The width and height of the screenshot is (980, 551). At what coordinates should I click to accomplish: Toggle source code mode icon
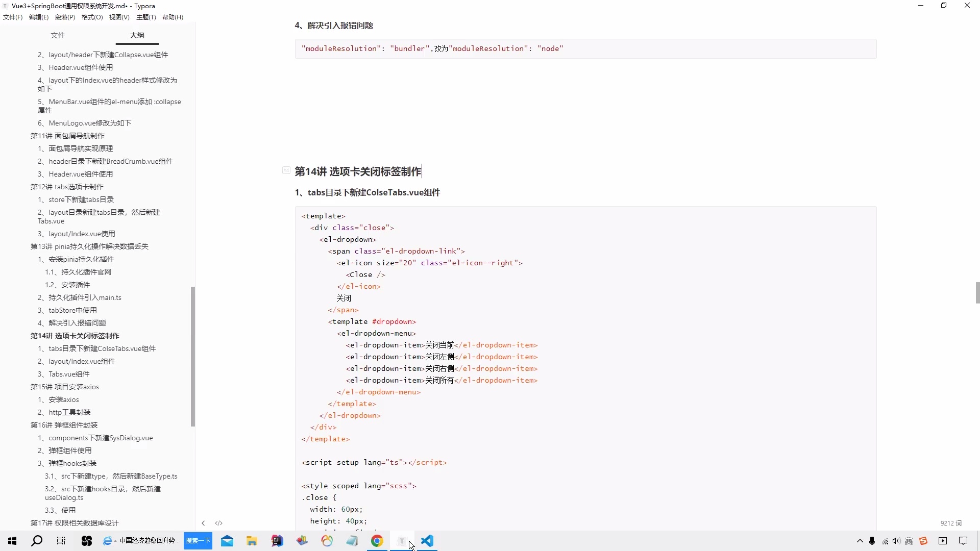tap(219, 523)
